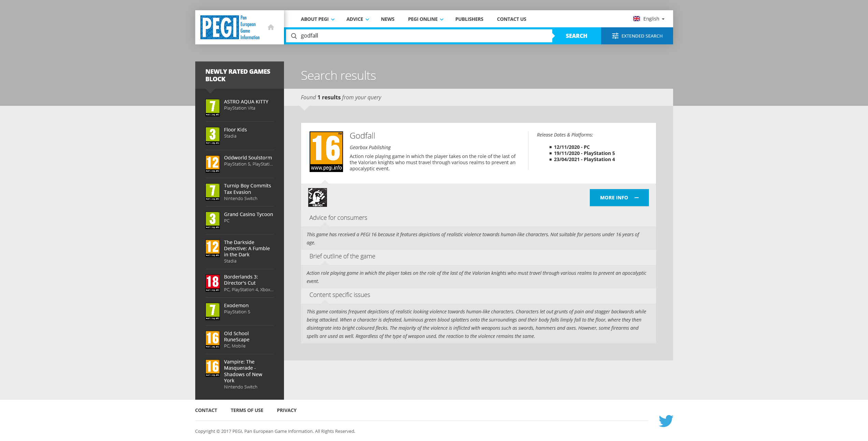Click the Twitter bird icon in footer
This screenshot has width=868, height=441.
[666, 421]
